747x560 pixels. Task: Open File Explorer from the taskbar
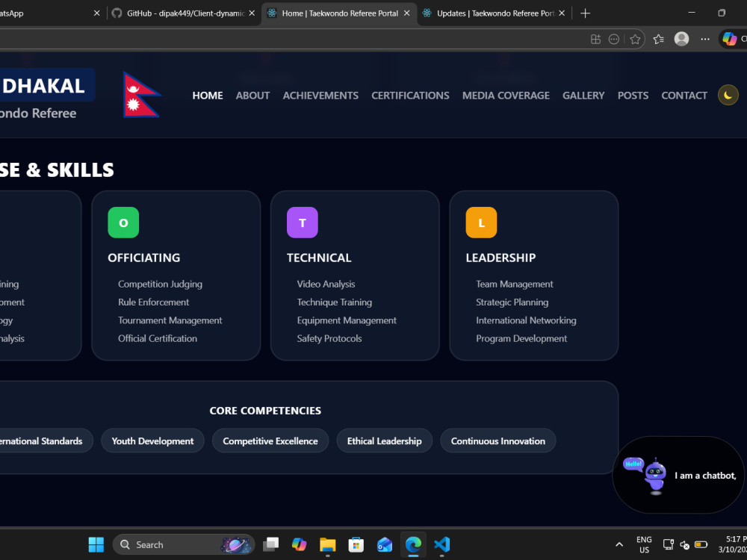[x=328, y=544]
